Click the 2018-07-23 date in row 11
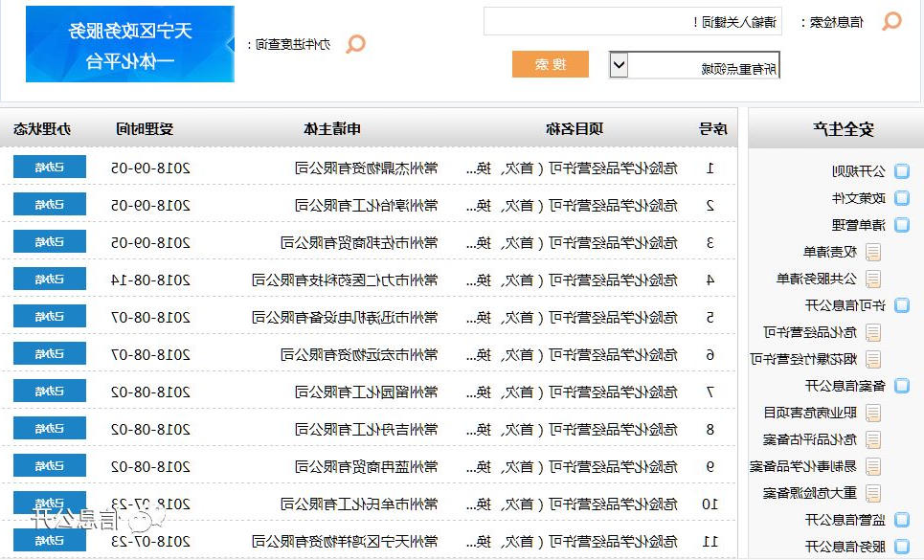Image resolution: width=924 pixels, height=560 pixels. click(x=151, y=541)
